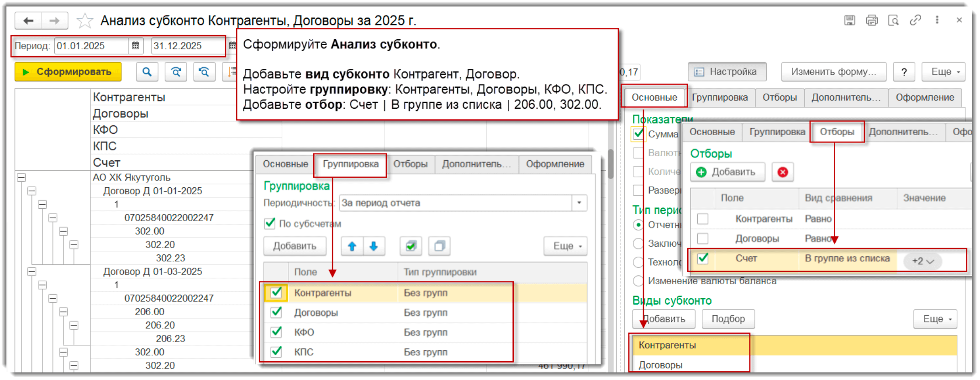This screenshot has height=380, width=980.
Task: Open the Еще menu in the Группировка panel
Action: click(x=565, y=246)
